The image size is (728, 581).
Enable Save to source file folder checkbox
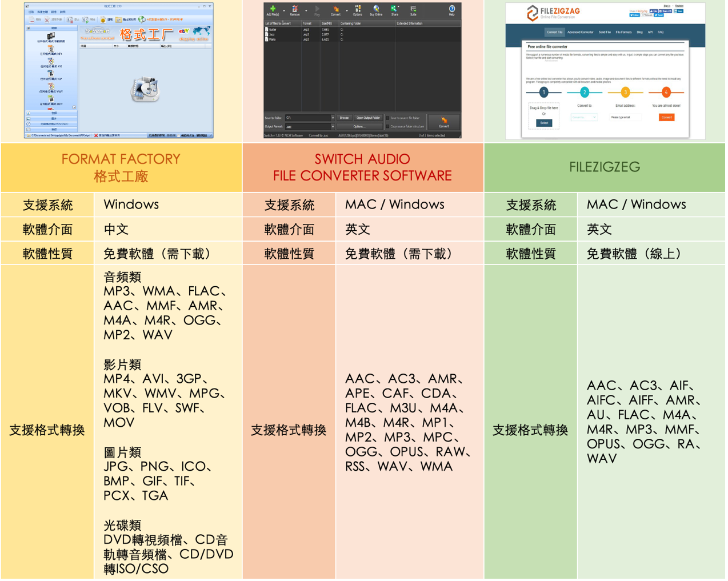point(387,118)
